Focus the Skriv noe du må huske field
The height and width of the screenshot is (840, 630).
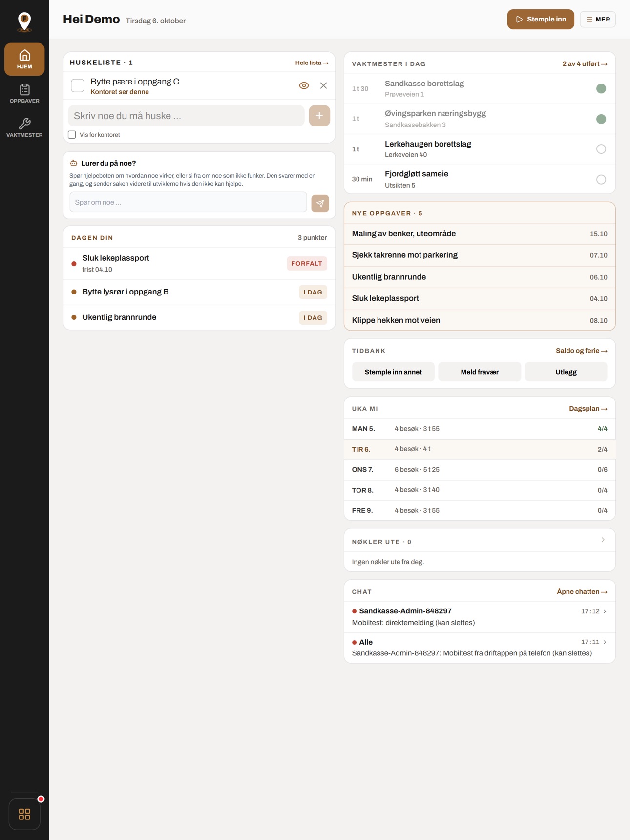186,116
